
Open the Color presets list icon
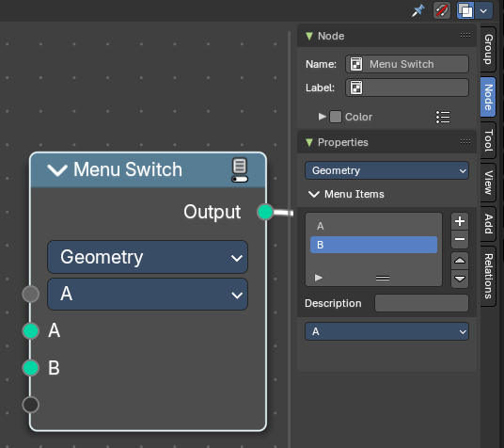coord(443,117)
